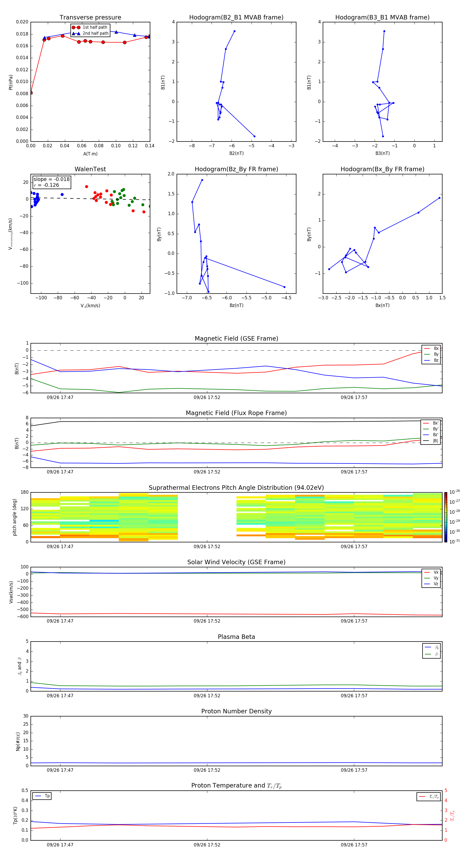Click the By' entry in flux rope legend

point(431,429)
